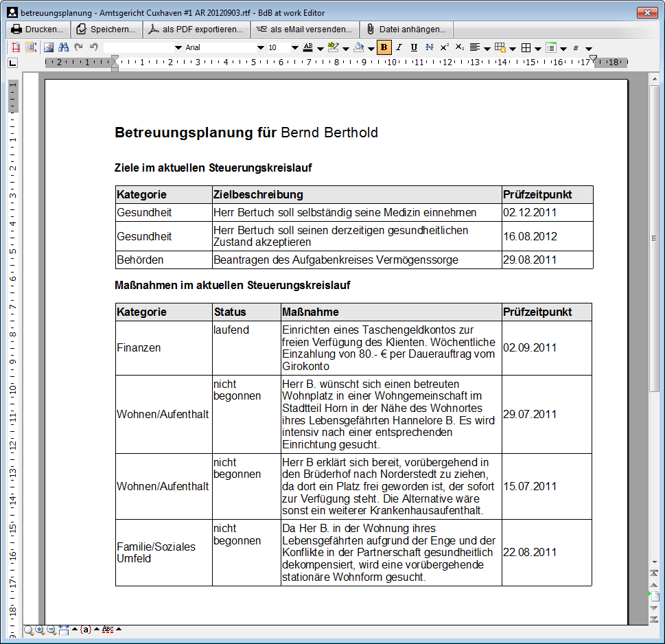The height and width of the screenshot is (644, 665).
Task: Apply subscript formatting
Action: pyautogui.click(x=460, y=47)
